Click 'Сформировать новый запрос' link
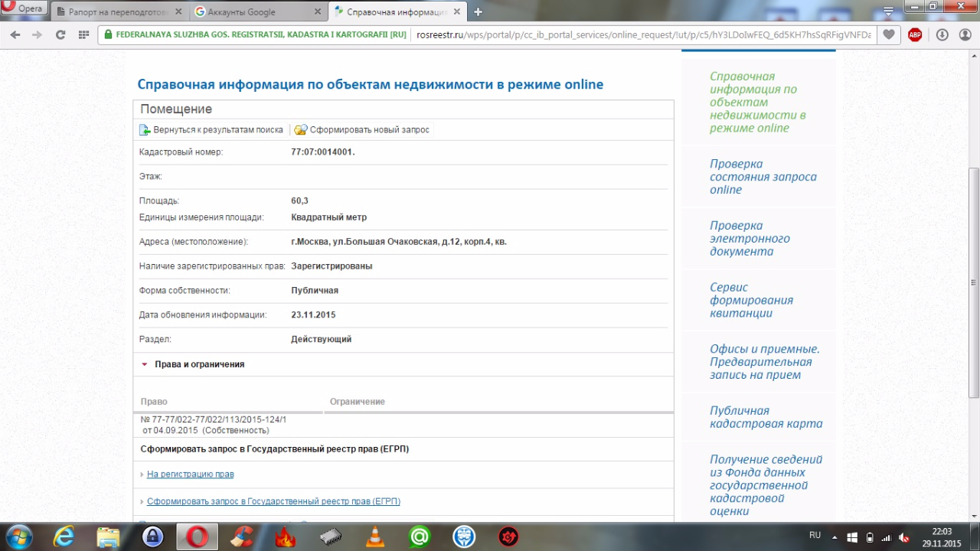 pyautogui.click(x=369, y=130)
